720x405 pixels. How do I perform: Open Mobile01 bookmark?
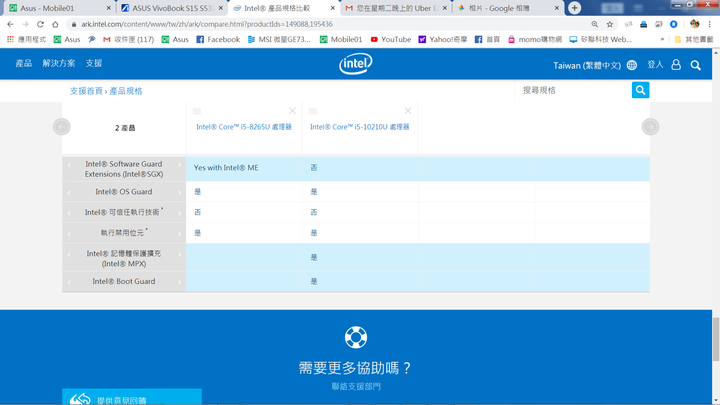[x=341, y=39]
